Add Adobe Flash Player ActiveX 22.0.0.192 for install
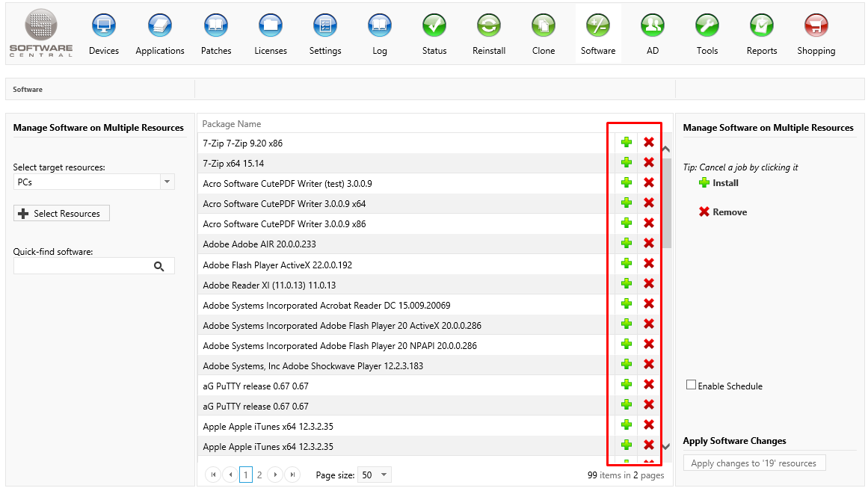The height and width of the screenshot is (491, 868). [x=627, y=264]
